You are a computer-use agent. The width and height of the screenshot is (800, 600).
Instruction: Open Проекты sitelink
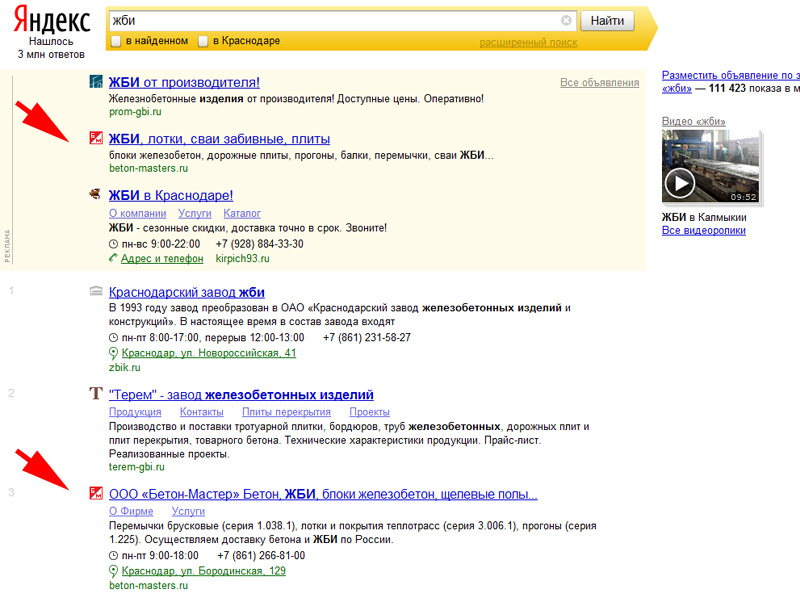point(369,412)
